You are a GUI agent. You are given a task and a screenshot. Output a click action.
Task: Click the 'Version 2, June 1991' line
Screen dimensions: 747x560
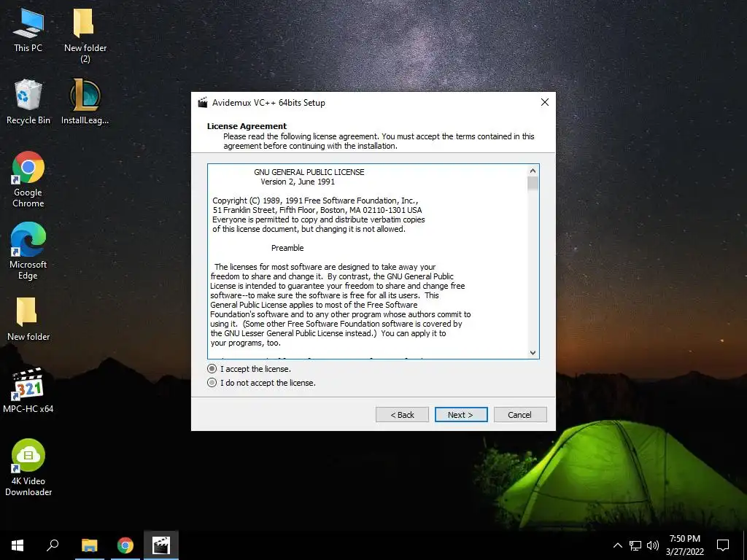coord(298,182)
